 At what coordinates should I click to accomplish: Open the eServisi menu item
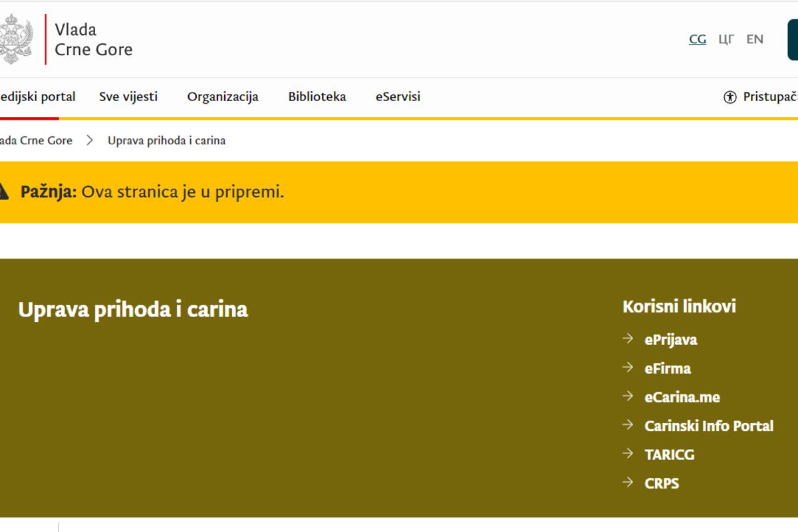(398, 97)
